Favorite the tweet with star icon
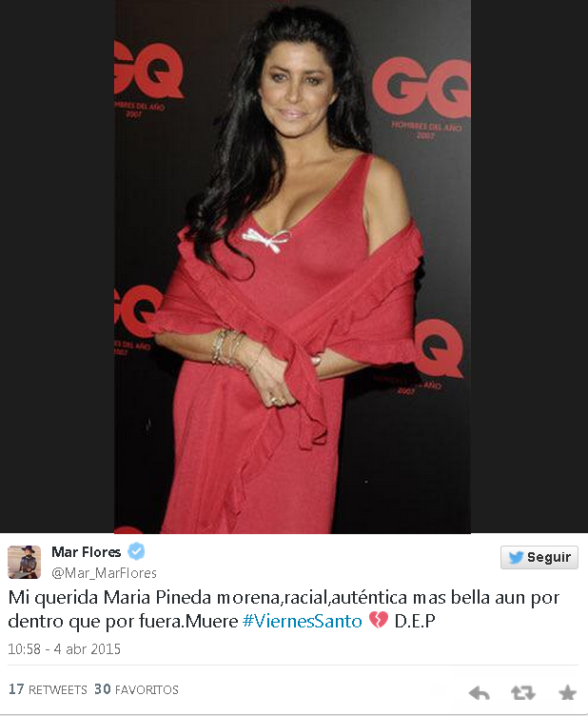 coord(567,693)
